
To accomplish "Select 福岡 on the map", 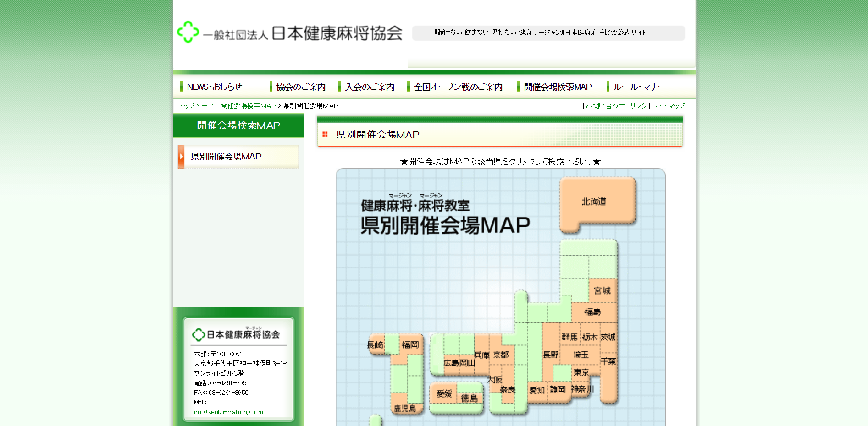I will 410,344.
